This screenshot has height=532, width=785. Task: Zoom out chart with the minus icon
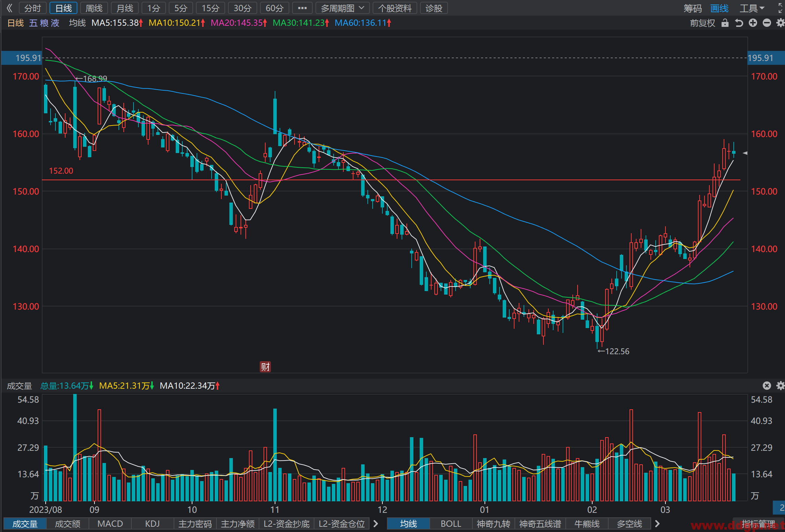[767, 23]
